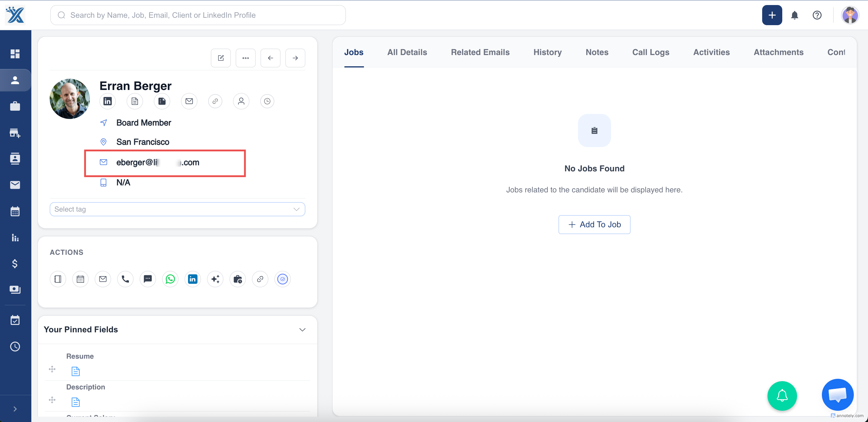
Task: Click the schedule calendar action icon
Action: tap(80, 279)
